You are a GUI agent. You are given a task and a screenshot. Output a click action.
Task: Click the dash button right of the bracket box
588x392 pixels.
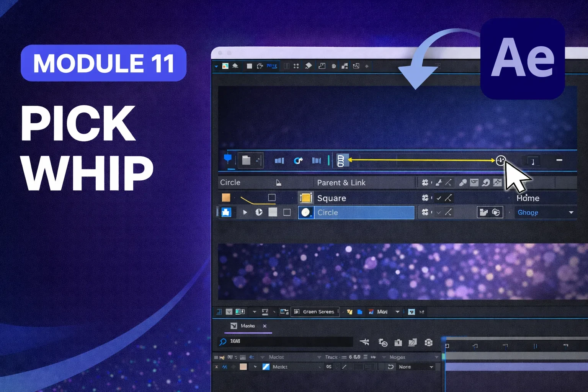point(559,160)
